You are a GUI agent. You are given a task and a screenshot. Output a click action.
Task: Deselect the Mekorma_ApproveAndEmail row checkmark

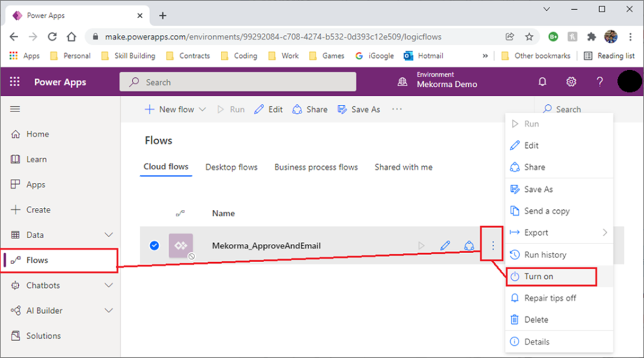tap(155, 245)
